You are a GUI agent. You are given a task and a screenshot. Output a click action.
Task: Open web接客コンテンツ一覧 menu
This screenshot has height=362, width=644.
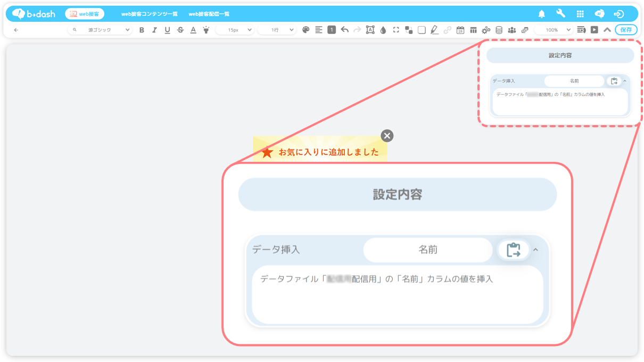pos(150,14)
